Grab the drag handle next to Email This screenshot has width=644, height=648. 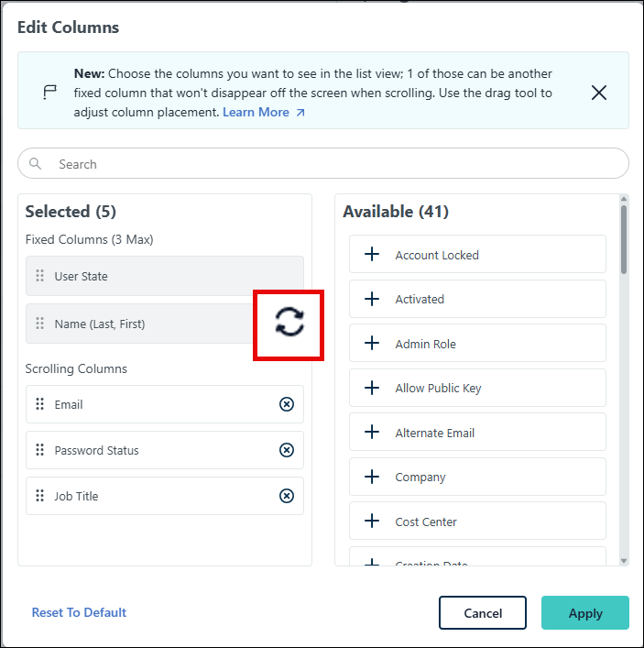pos(39,404)
